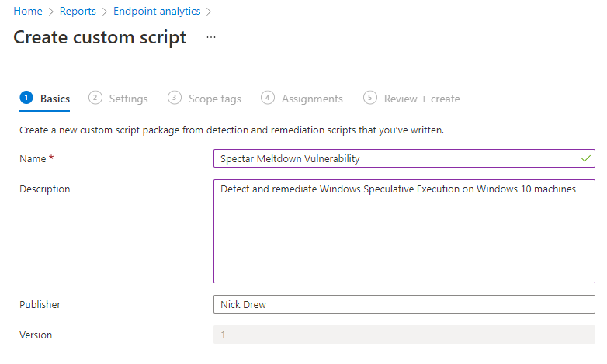
Task: Open the ellipsis menu beside Create custom script
Action: pyautogui.click(x=211, y=37)
